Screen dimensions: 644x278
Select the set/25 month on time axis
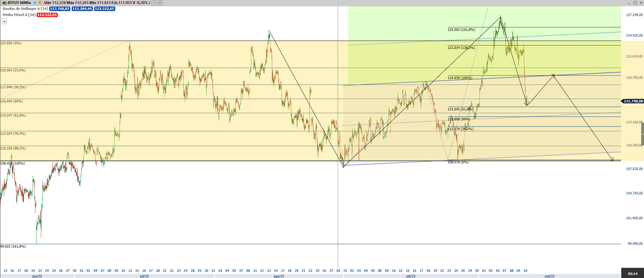(411, 276)
